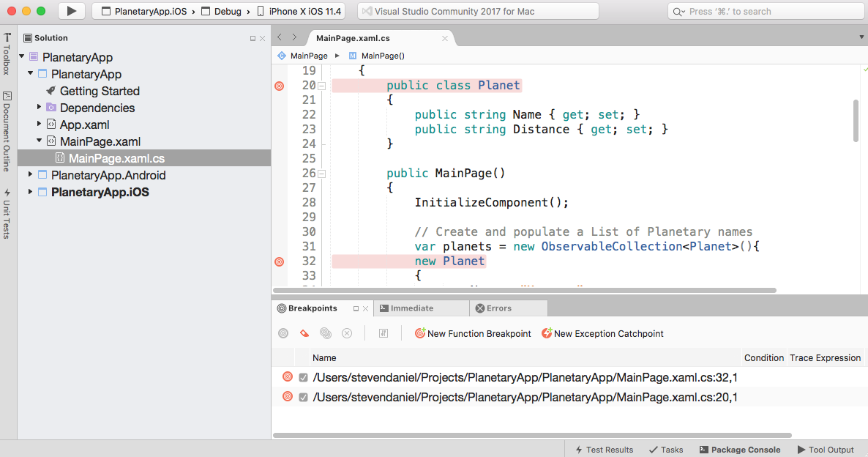868x457 pixels.
Task: Click the remove breakpoint red eraser icon
Action: 304,333
